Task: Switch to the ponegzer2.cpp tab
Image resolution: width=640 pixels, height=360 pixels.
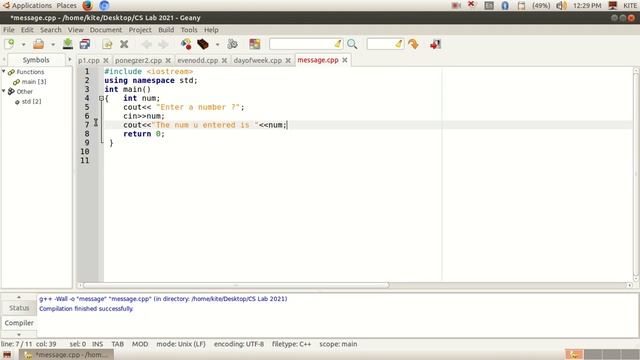Action: tap(138, 60)
